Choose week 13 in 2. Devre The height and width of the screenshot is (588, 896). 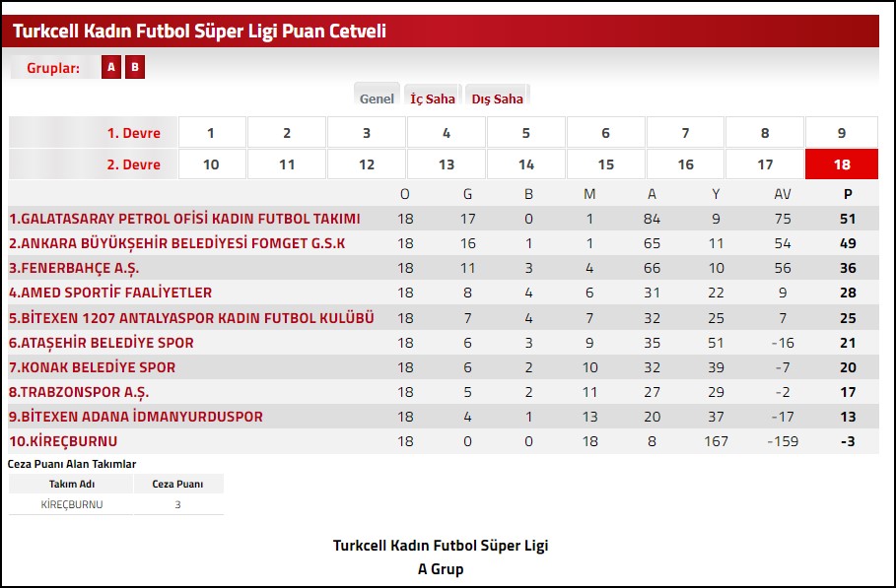coord(447,164)
